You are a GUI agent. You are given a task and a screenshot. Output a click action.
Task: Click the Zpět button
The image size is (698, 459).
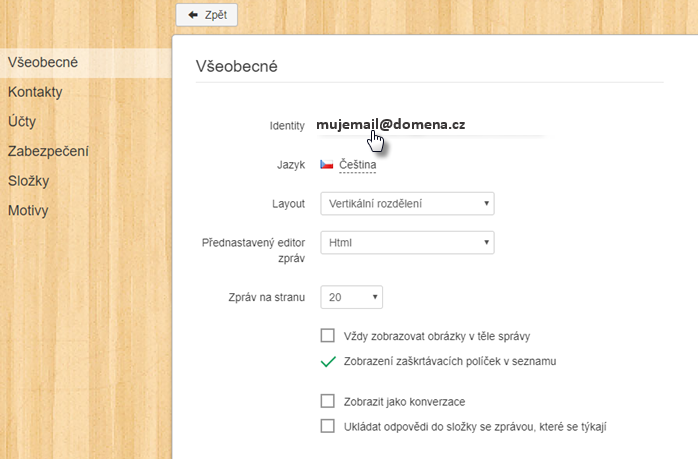207,15
